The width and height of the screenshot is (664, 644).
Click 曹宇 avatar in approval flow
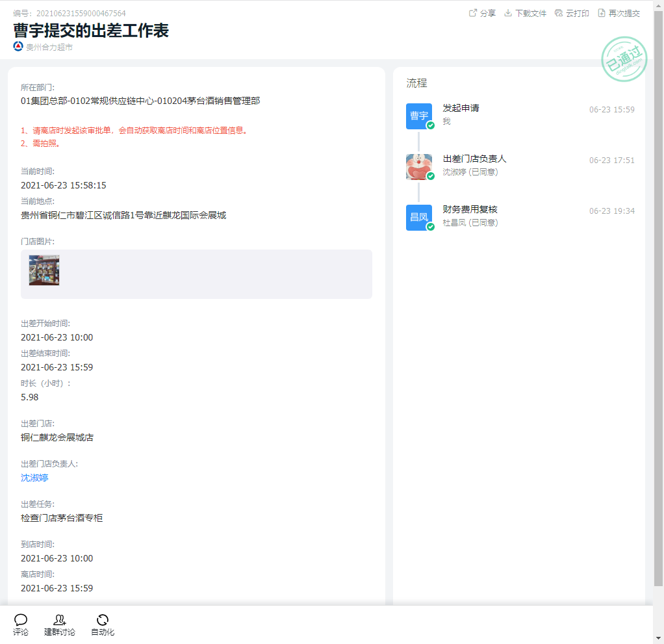[x=418, y=116]
